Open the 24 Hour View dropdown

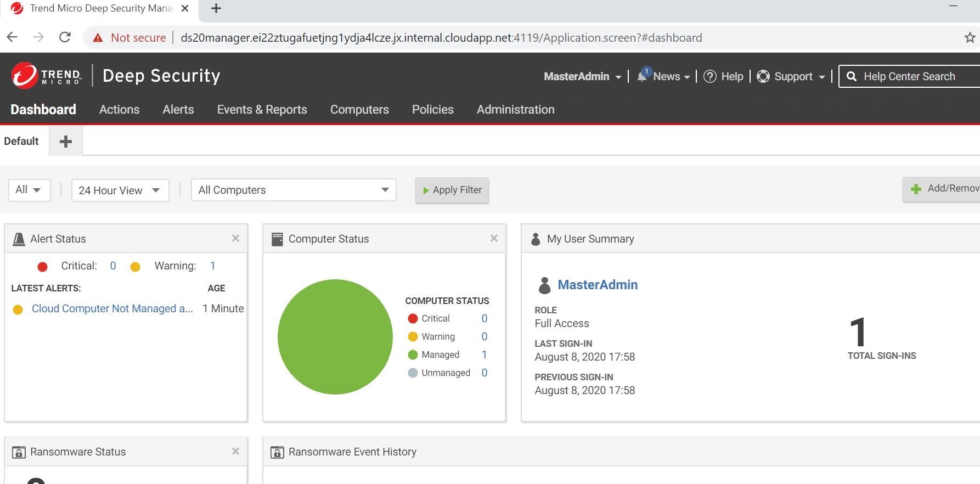tap(120, 190)
